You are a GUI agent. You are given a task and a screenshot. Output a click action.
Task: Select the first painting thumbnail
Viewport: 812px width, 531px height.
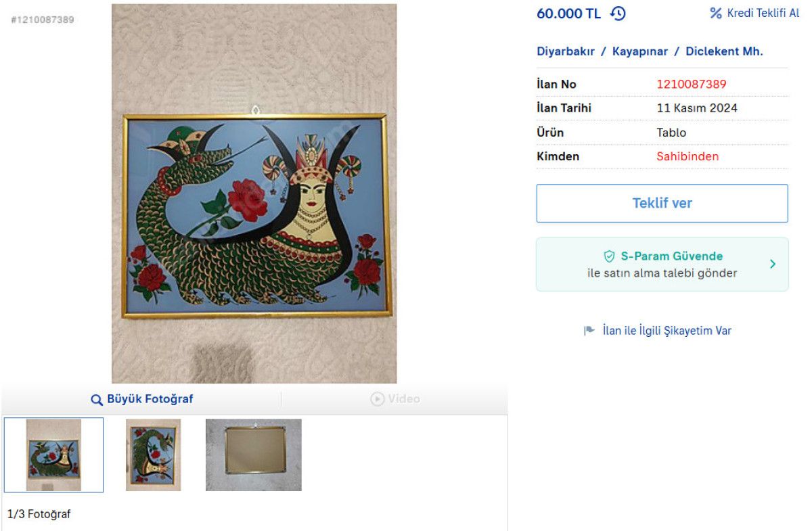(x=53, y=455)
